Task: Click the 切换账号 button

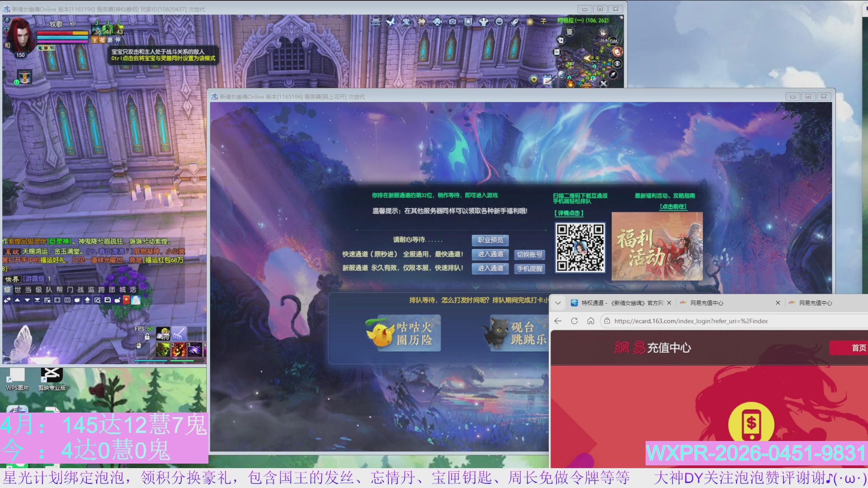Action: (x=529, y=255)
